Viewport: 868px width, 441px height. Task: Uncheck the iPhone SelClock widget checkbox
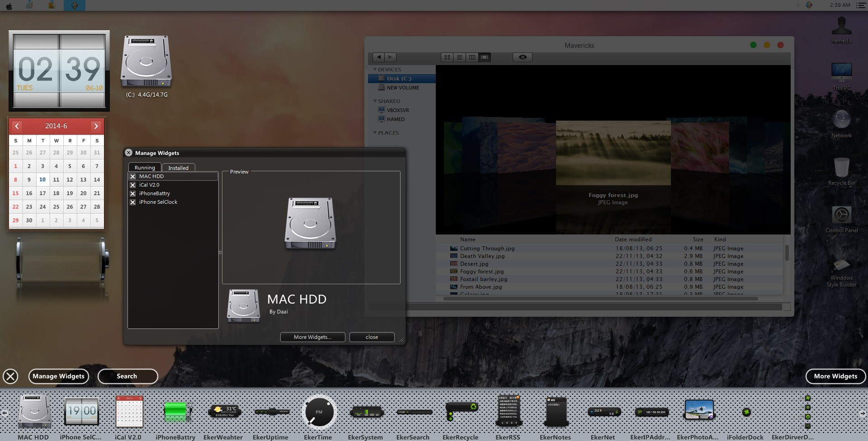tap(133, 202)
